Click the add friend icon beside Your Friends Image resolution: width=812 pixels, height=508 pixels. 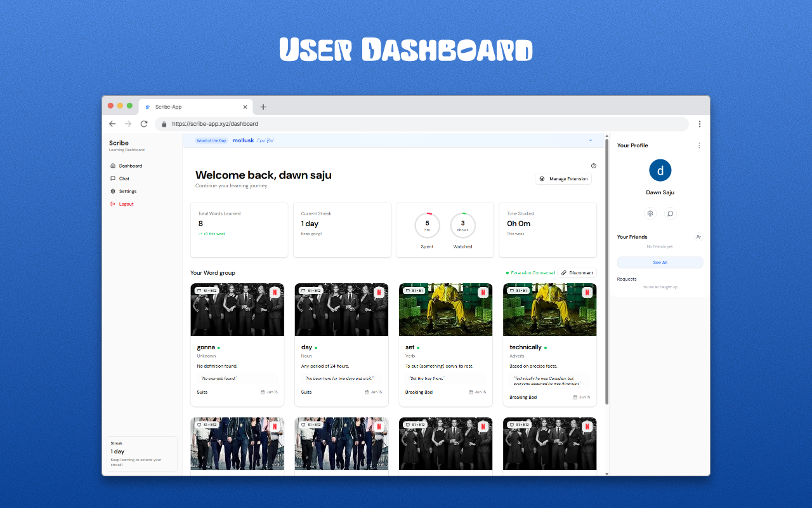pyautogui.click(x=698, y=237)
